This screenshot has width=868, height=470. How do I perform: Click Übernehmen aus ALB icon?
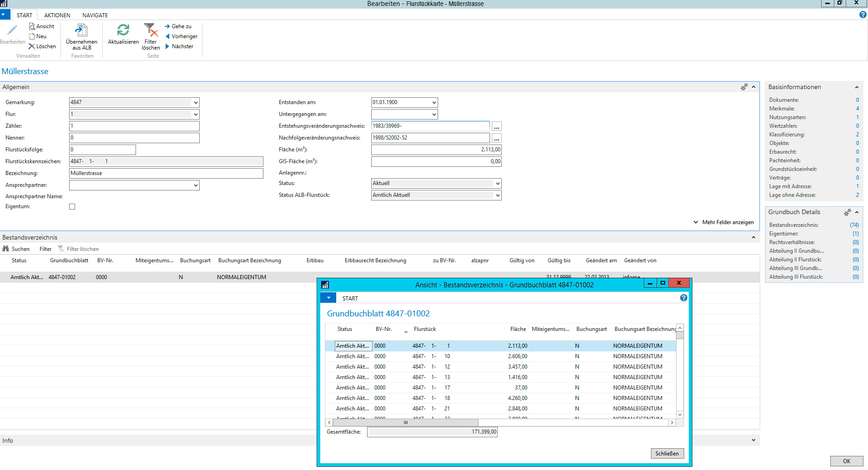tap(81, 30)
